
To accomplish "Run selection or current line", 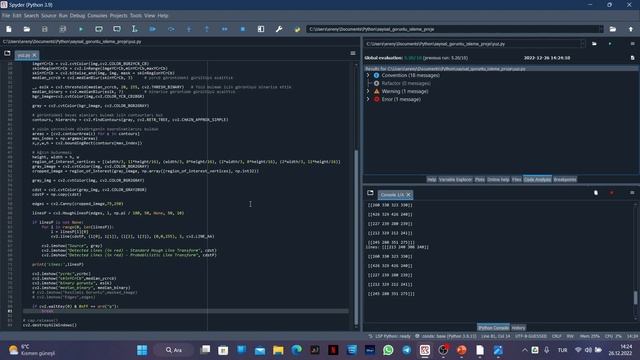I will [x=135, y=29].
